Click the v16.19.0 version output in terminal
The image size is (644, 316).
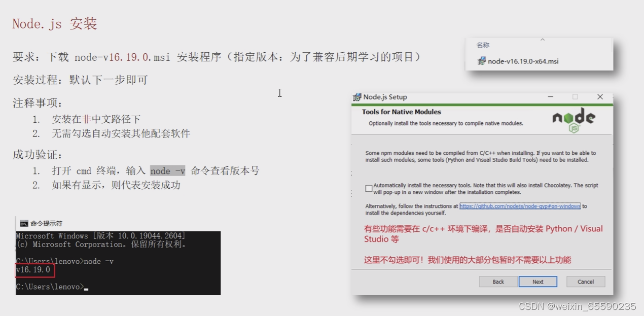pos(33,270)
